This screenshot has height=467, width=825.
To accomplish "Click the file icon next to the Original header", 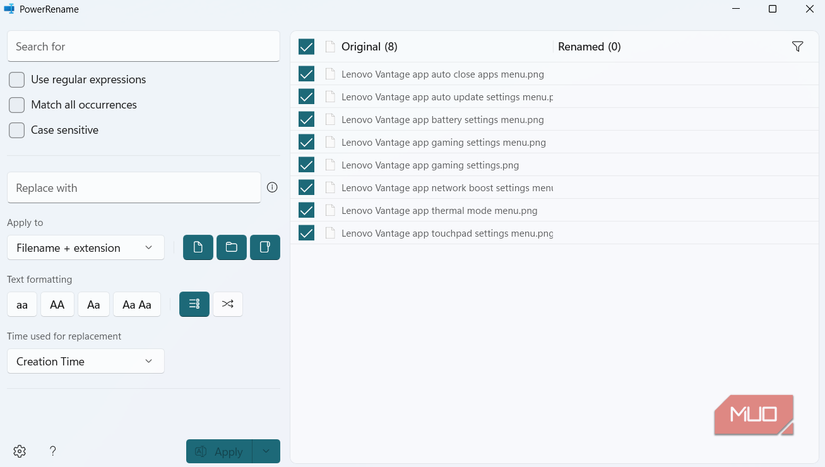I will 330,47.
